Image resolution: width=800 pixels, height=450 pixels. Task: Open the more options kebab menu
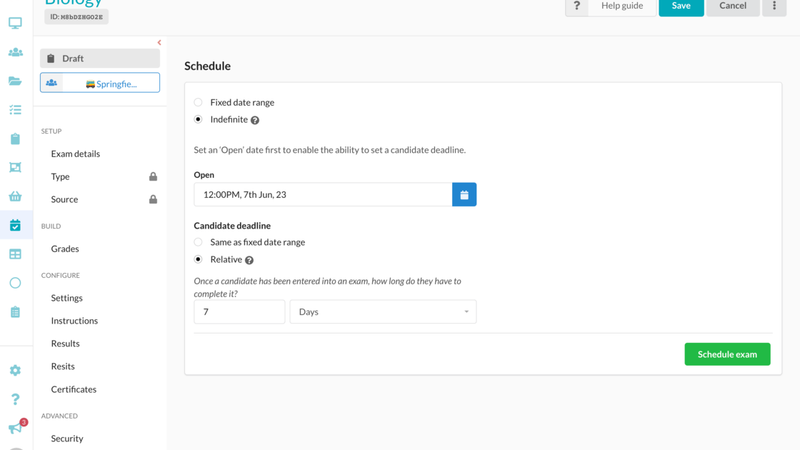pos(774,6)
